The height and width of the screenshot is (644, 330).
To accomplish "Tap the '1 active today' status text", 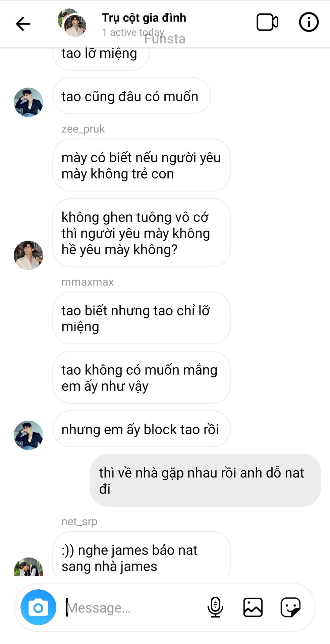I will (133, 32).
